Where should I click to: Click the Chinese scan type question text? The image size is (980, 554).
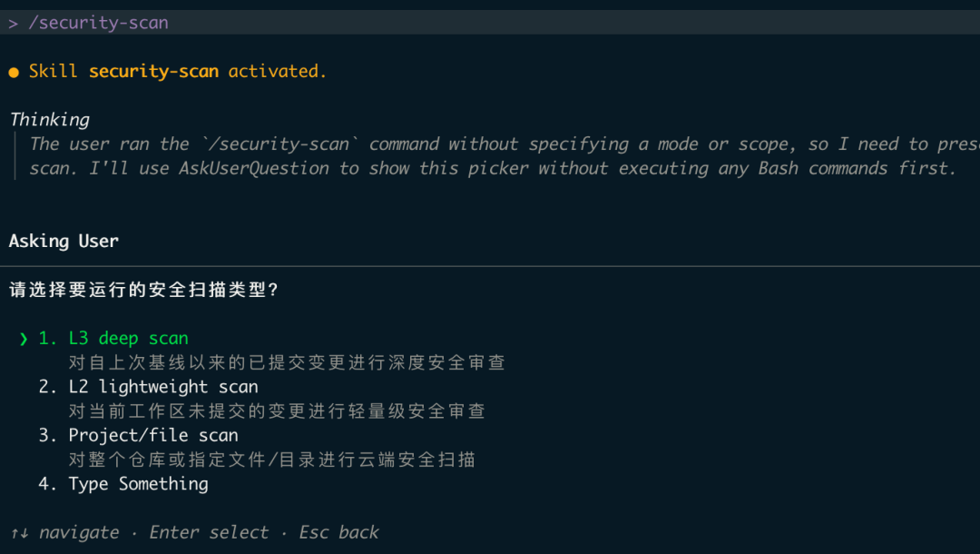[x=143, y=290]
